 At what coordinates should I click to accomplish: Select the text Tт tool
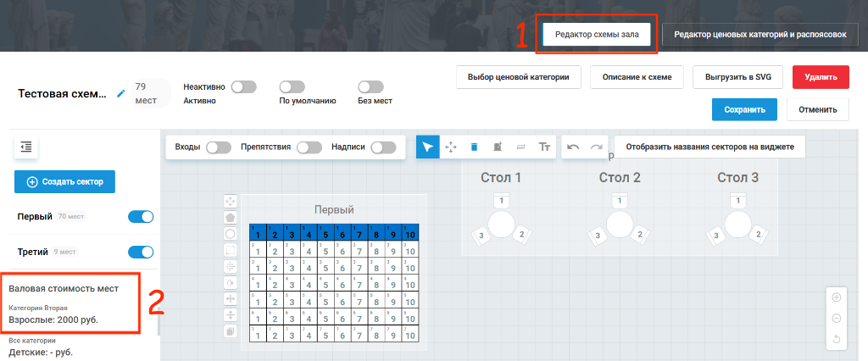pos(545,147)
